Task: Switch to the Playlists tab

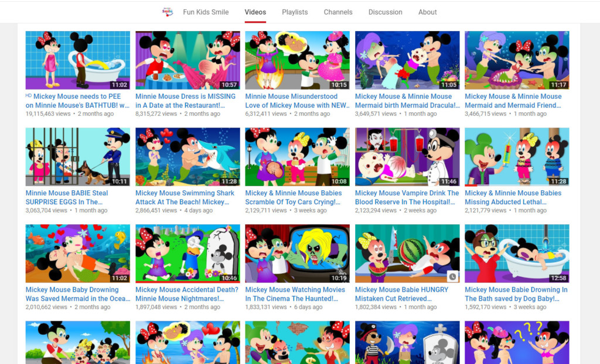Action: click(294, 12)
